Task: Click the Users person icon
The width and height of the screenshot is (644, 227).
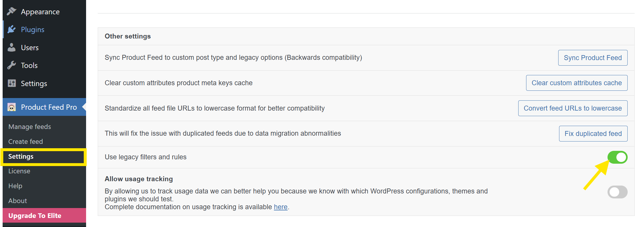Action: click(12, 47)
